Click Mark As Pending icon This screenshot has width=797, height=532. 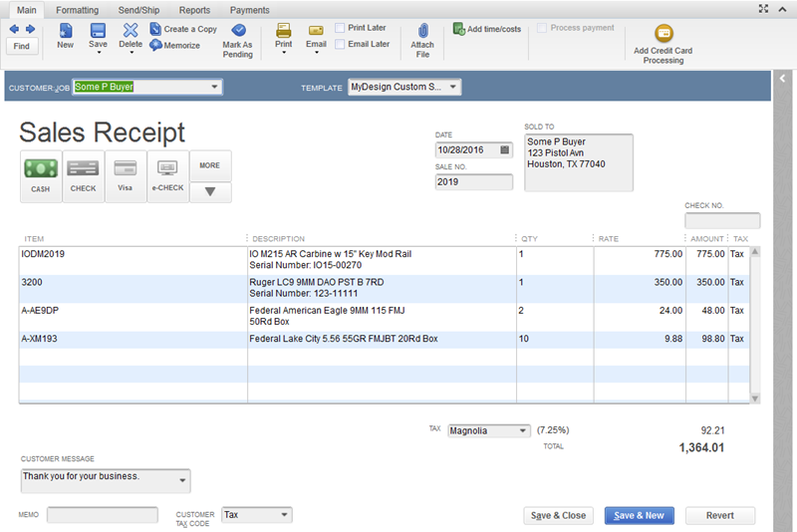point(238,31)
